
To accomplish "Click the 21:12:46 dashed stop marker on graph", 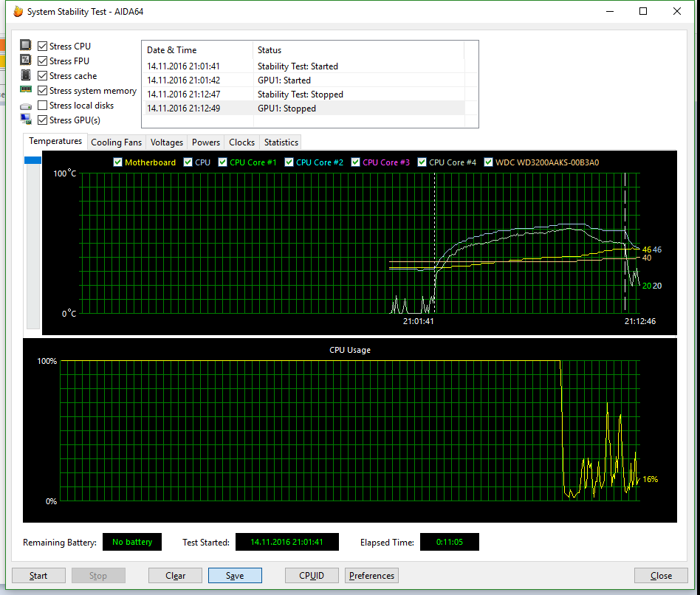I will point(625,244).
